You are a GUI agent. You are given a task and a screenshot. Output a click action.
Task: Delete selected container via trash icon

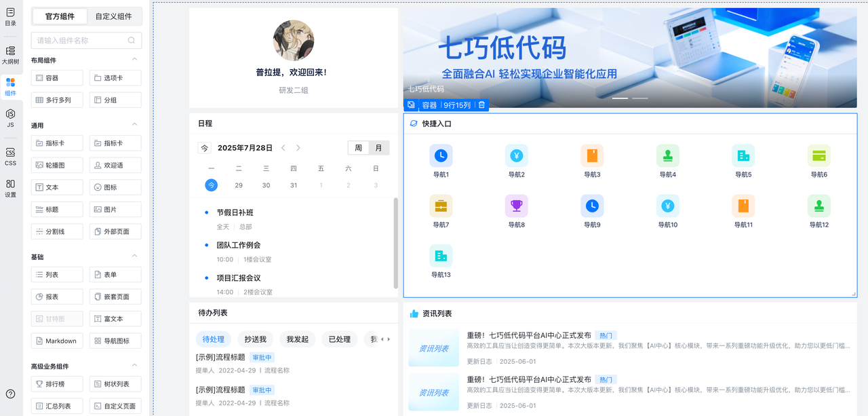[x=481, y=105]
